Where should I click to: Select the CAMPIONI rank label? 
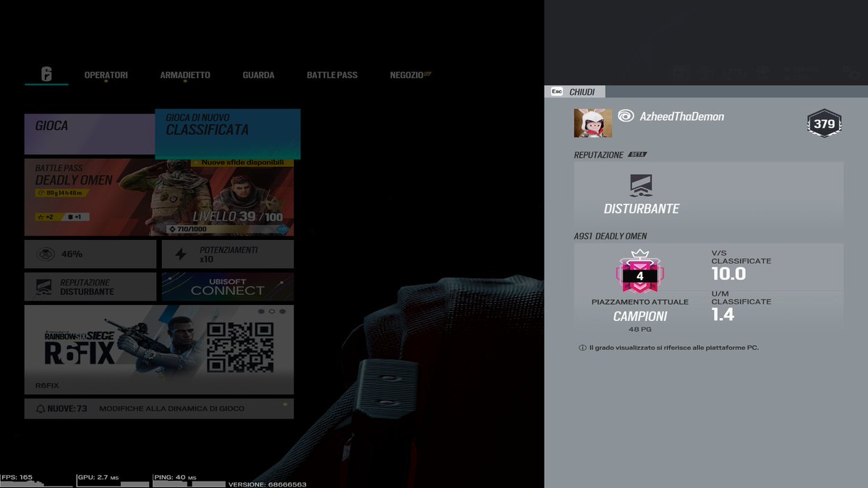pyautogui.click(x=640, y=317)
